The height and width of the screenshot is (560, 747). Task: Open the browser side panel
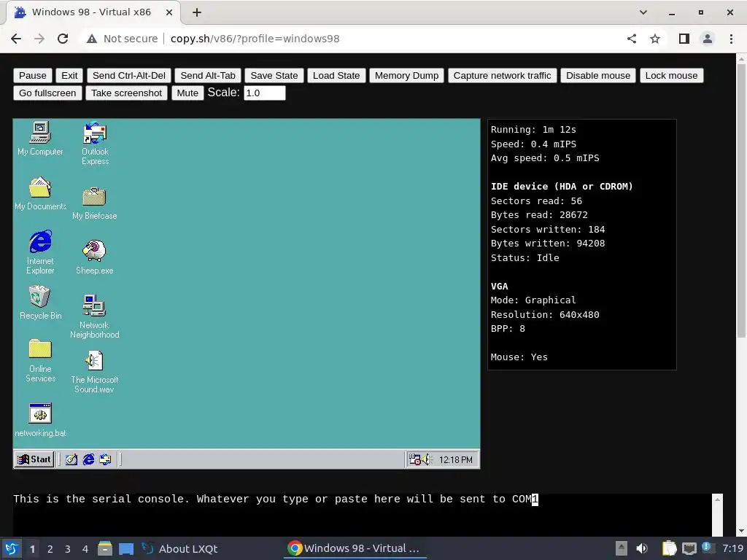tap(684, 39)
